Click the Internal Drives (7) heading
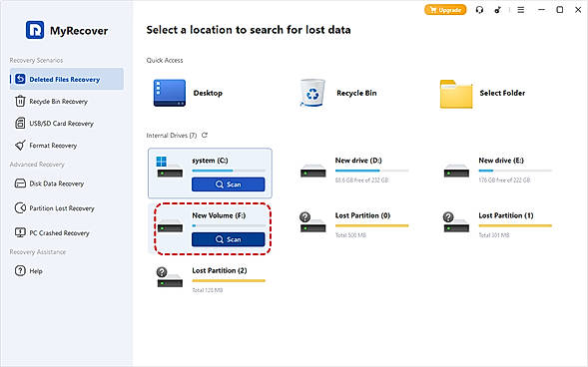This screenshot has height=367, width=588. [172, 136]
